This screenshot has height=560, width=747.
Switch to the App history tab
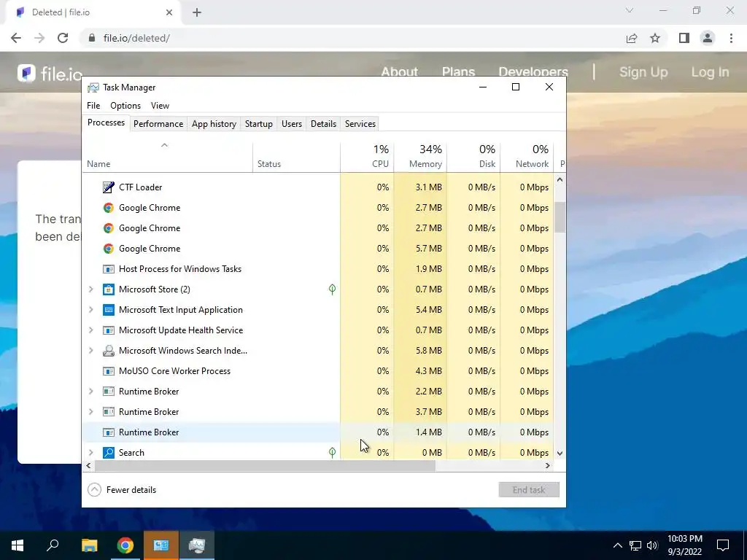tap(214, 124)
